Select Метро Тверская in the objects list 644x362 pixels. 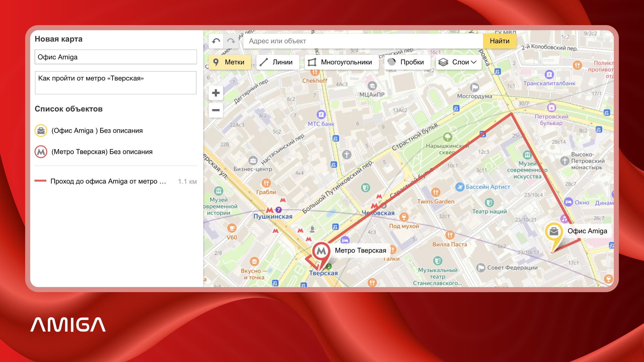(x=102, y=152)
